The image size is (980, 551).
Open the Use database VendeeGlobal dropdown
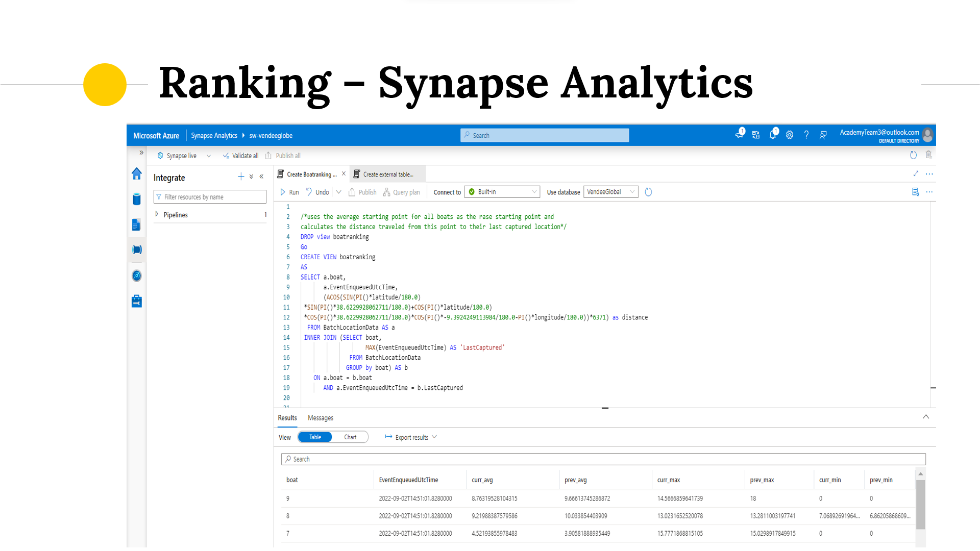click(x=610, y=192)
